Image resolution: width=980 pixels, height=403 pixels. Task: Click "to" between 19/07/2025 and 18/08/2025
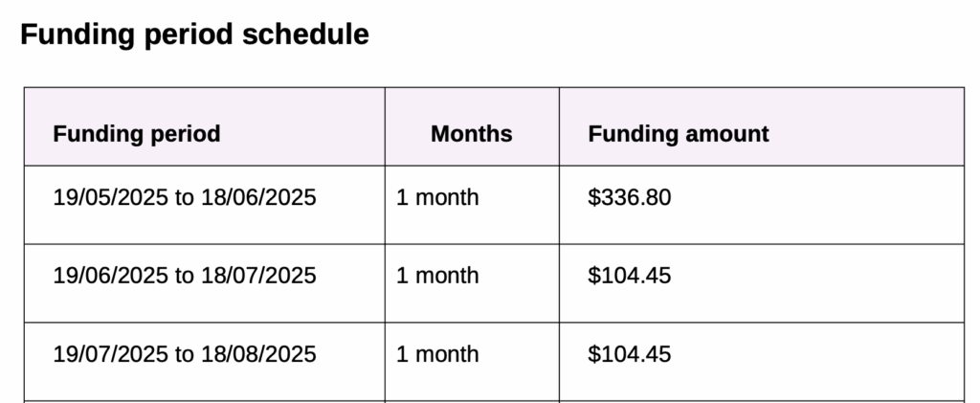tap(185, 355)
